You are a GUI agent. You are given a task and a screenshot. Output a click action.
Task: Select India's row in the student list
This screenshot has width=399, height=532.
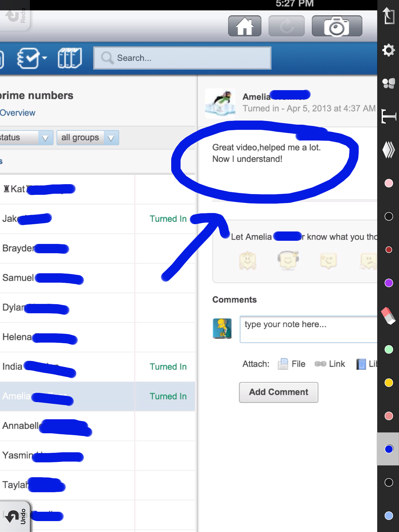click(x=97, y=367)
